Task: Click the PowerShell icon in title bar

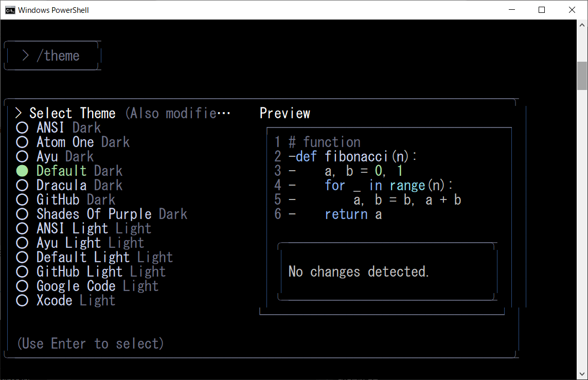Action: pyautogui.click(x=10, y=10)
